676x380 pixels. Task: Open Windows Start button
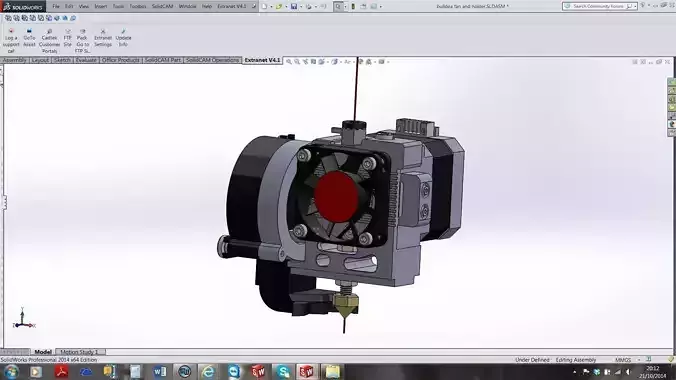[11, 372]
